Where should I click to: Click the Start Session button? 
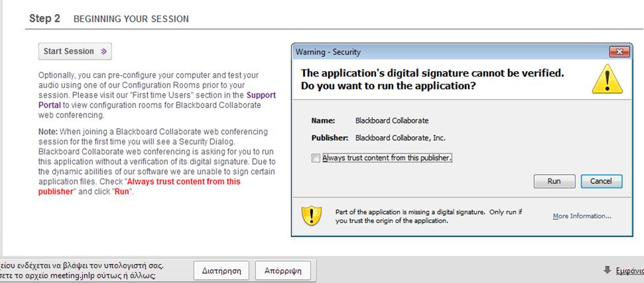pyautogui.click(x=75, y=51)
